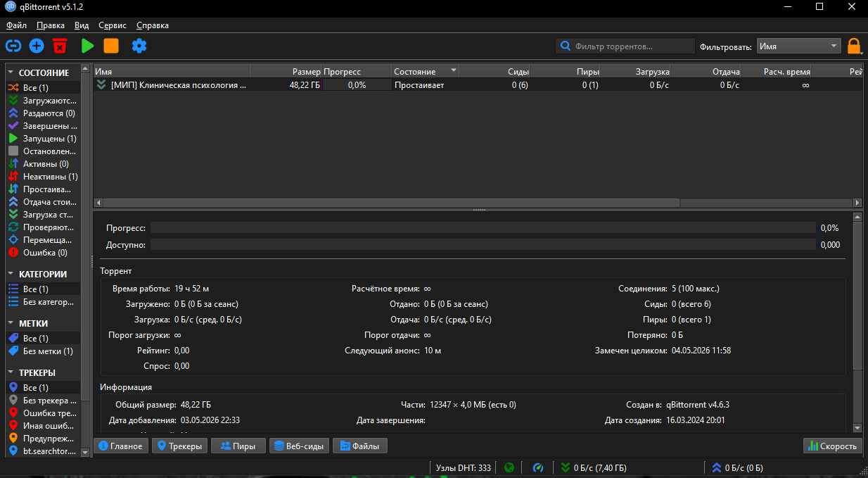Select the 'Завершены' status filter

pos(44,126)
